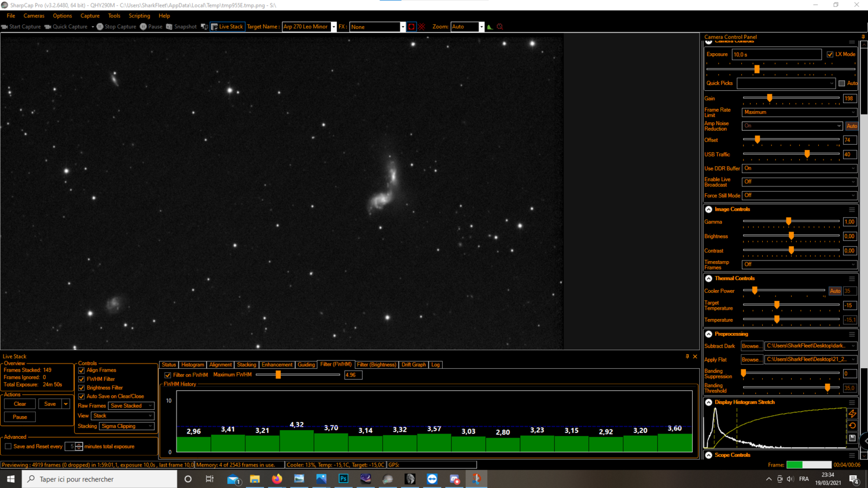The width and height of the screenshot is (868, 488).
Task: Click the Stop Capture toolbar button
Action: [116, 27]
